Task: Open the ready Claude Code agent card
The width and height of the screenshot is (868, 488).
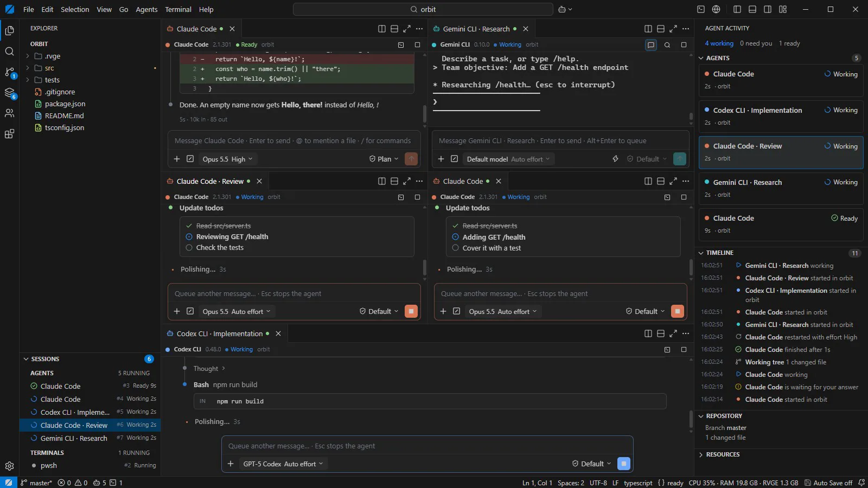Action: tap(781, 224)
